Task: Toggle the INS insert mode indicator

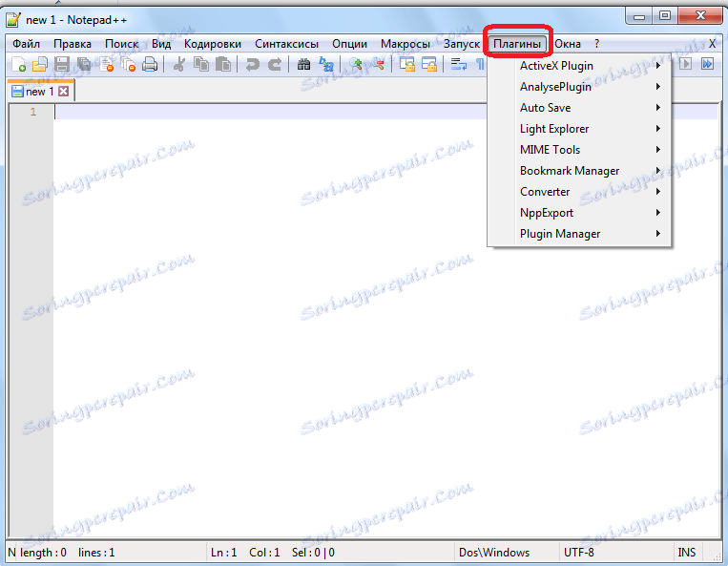Action: [686, 552]
